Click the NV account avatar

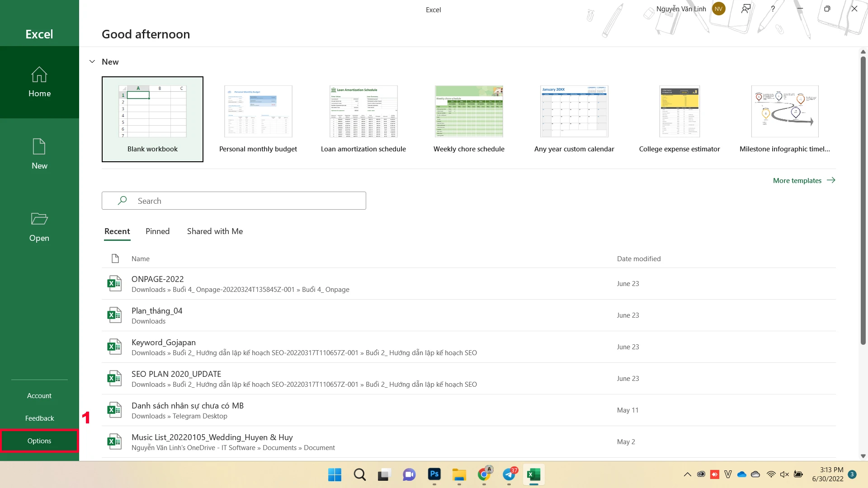718,9
